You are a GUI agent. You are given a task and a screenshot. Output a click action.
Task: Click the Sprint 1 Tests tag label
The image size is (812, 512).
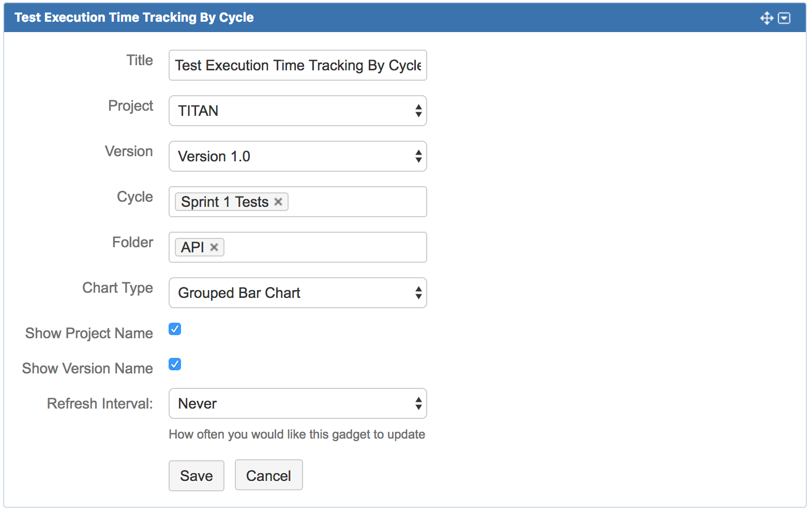[225, 202]
